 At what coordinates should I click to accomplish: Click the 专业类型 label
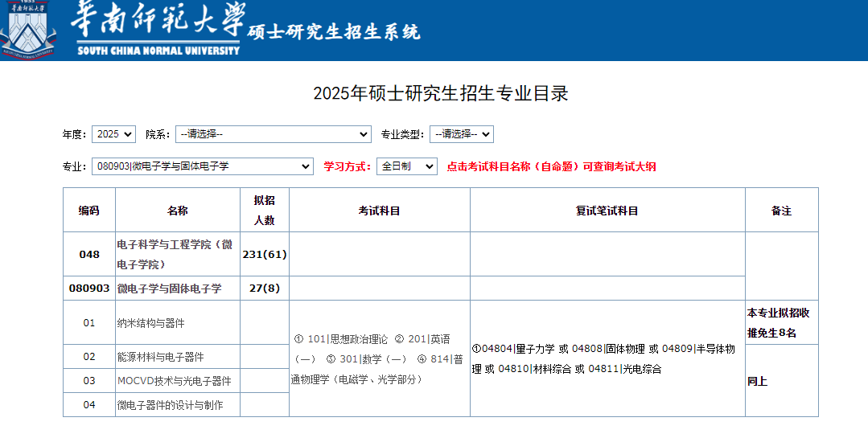[x=402, y=134]
